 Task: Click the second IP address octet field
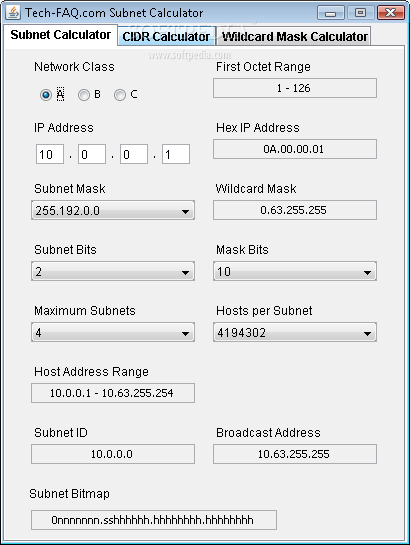pyautogui.click(x=92, y=154)
